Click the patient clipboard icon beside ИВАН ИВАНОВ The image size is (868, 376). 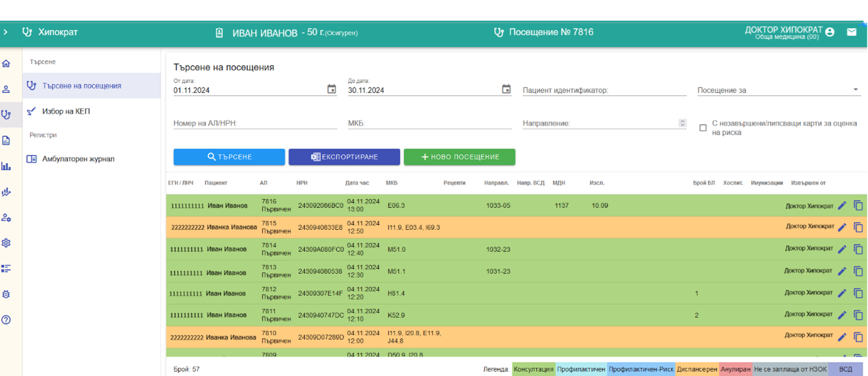(220, 33)
